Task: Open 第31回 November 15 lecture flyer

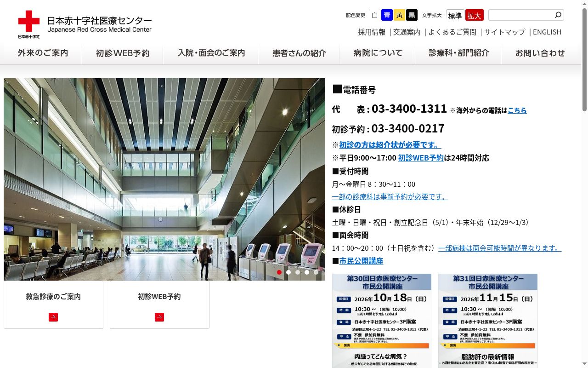Action: [488, 321]
